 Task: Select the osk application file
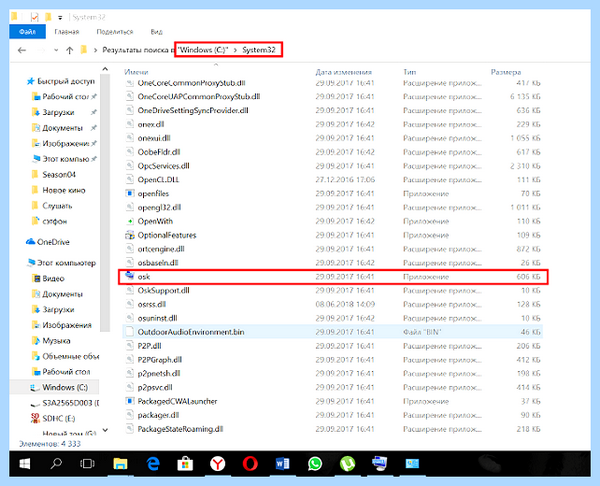333,277
